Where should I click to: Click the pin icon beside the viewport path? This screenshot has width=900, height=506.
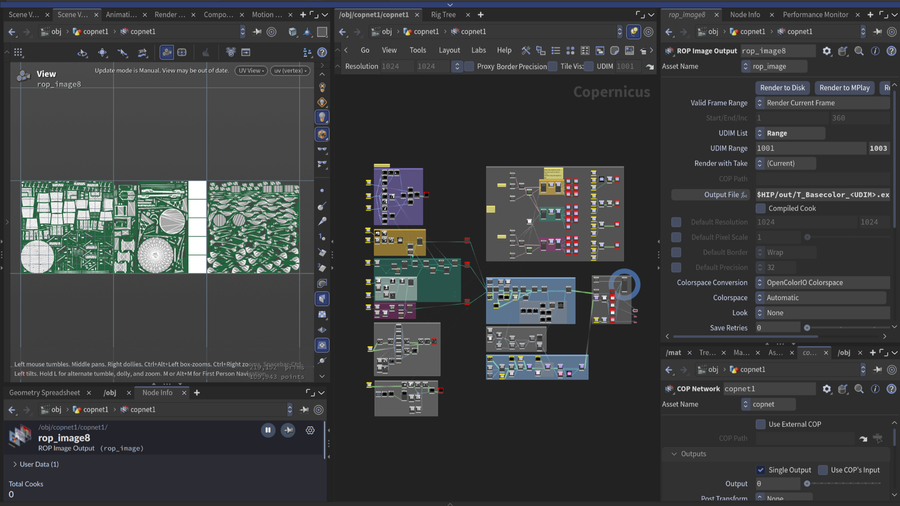click(257, 32)
